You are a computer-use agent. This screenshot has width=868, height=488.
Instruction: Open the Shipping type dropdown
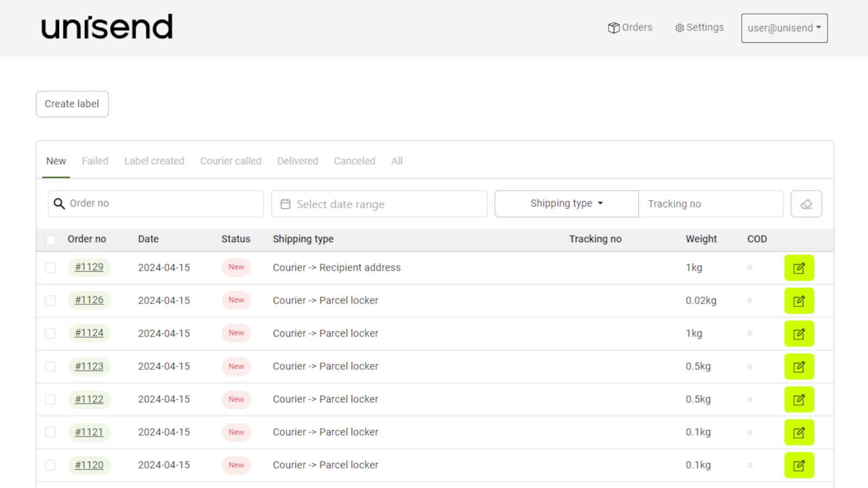566,203
